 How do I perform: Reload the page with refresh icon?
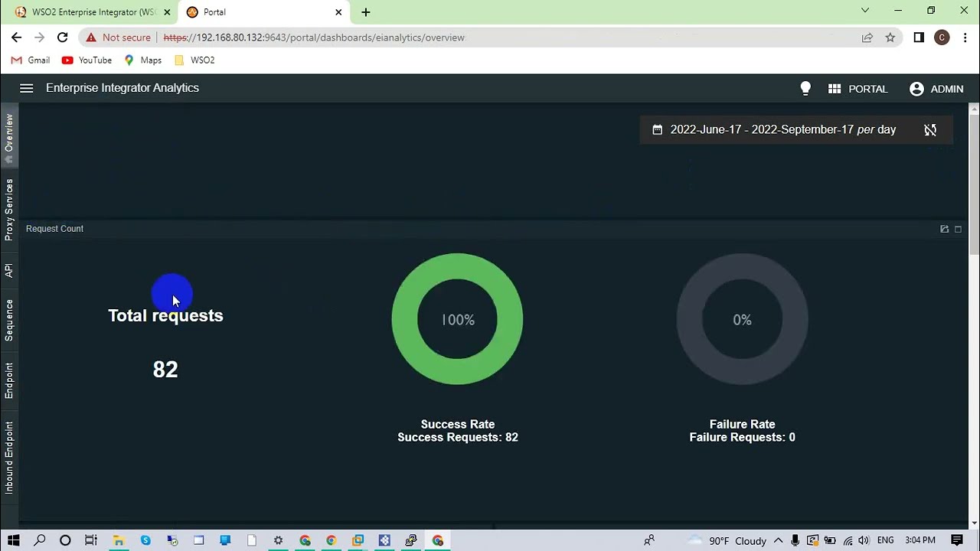(x=63, y=37)
